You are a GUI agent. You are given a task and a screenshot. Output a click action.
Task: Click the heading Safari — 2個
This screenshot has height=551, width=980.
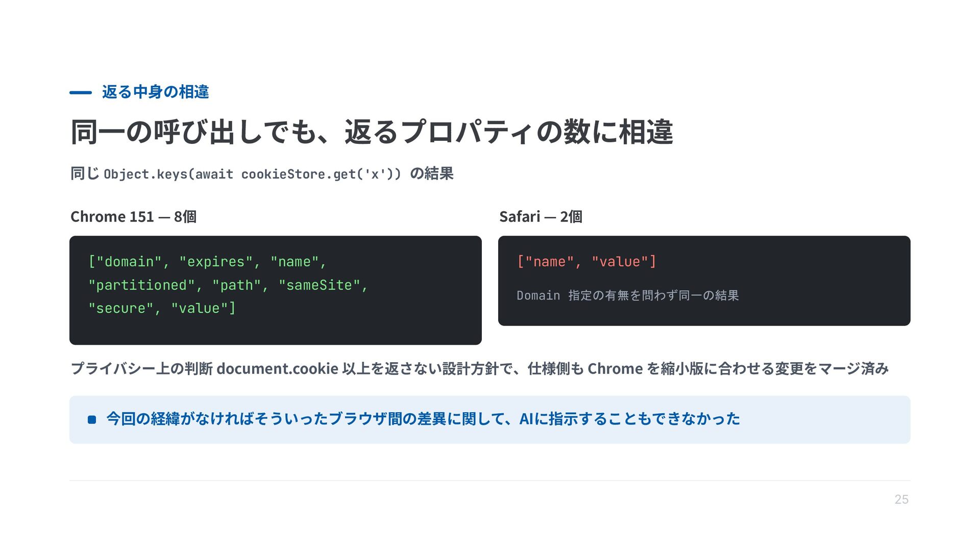point(541,216)
